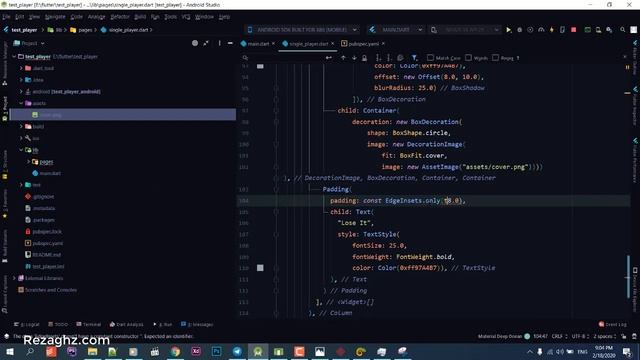The height and width of the screenshot is (360, 640).
Task: Click the CRLF line separator status
Action: pos(559,336)
